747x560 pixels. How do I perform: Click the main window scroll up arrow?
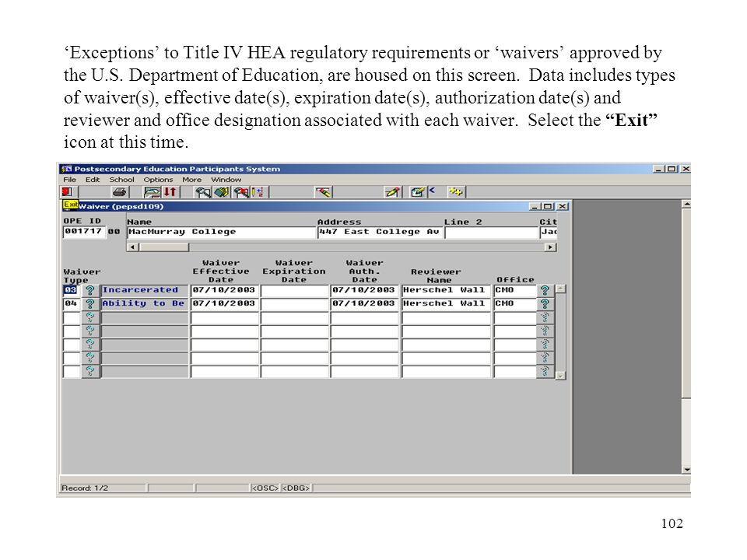coord(686,204)
